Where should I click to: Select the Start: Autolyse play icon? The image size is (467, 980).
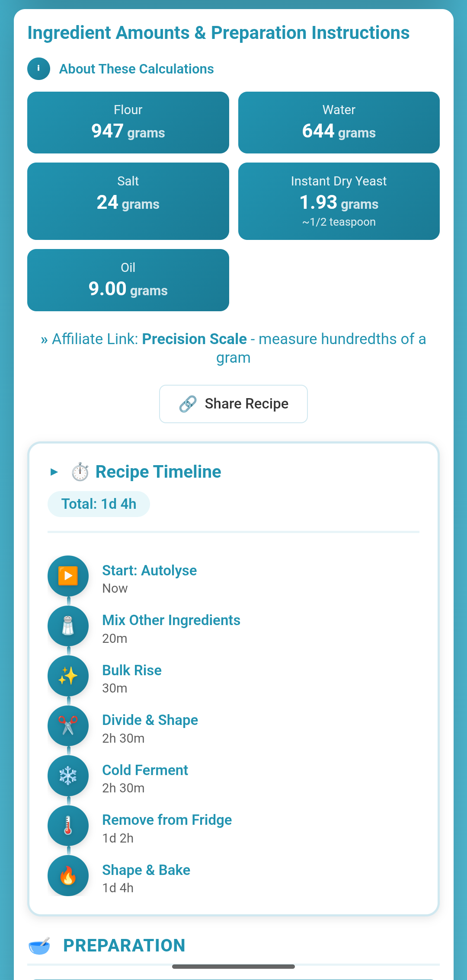coord(68,576)
